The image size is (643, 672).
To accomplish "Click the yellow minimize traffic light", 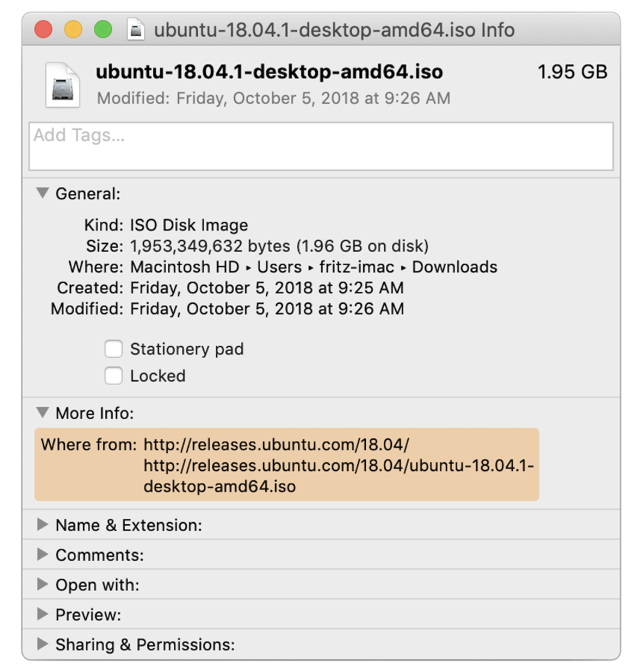I will pos(73,30).
